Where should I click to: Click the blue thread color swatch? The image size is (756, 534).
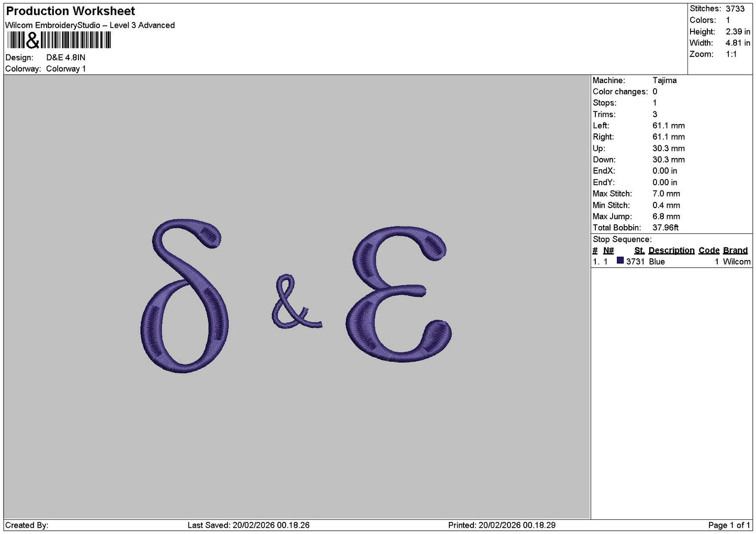[620, 261]
